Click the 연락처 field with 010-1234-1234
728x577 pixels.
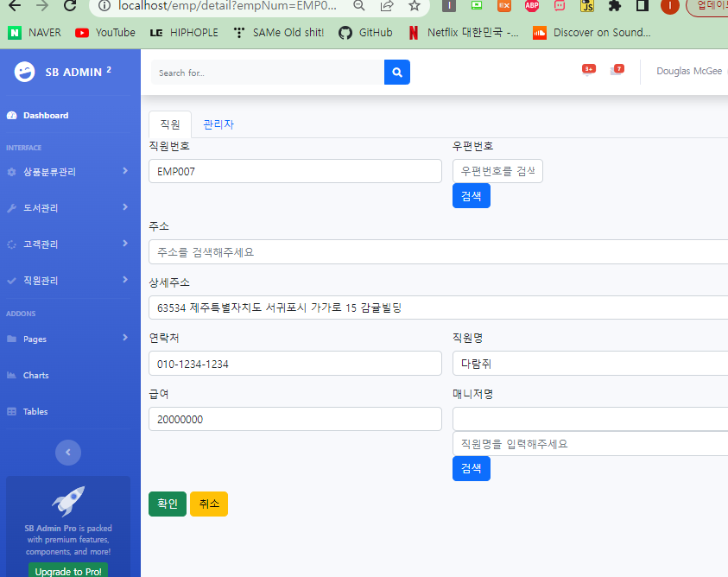(x=295, y=364)
